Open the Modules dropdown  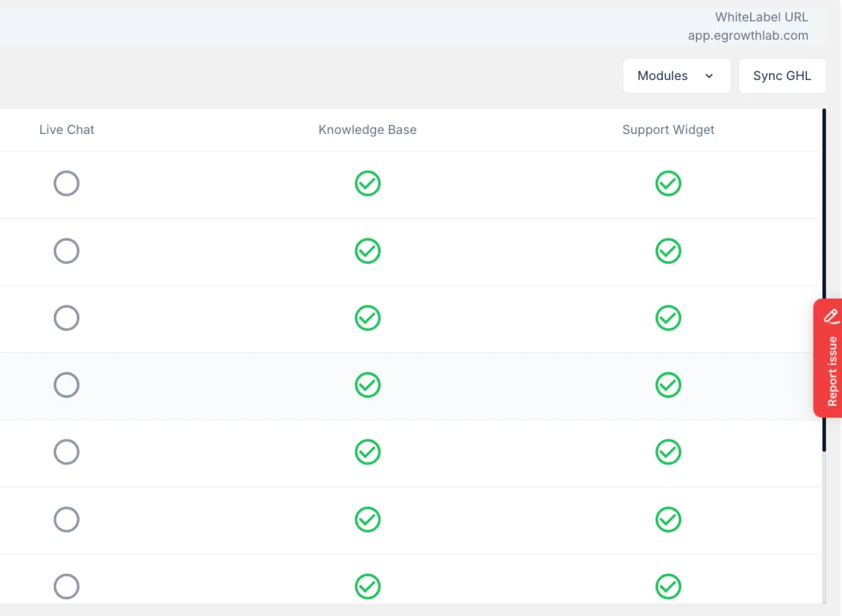click(676, 76)
